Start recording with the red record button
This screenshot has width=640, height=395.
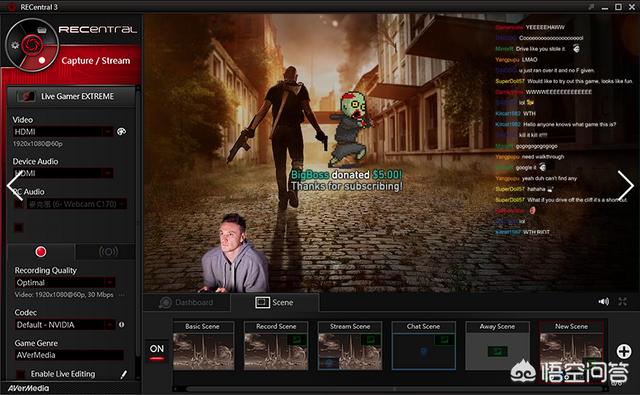41,251
